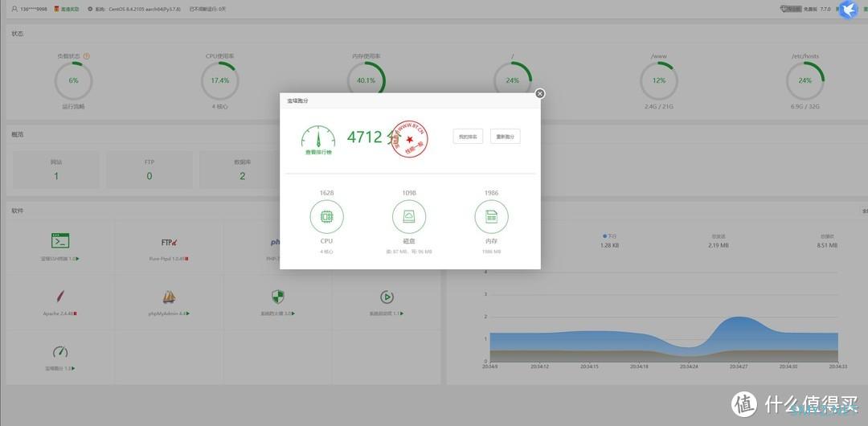Click the 我的排名 button in the dialog

coord(468,137)
